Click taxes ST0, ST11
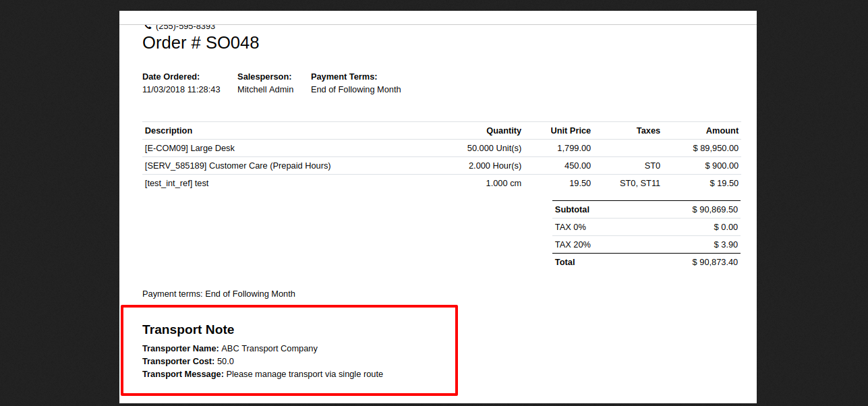868x406 pixels. (640, 183)
